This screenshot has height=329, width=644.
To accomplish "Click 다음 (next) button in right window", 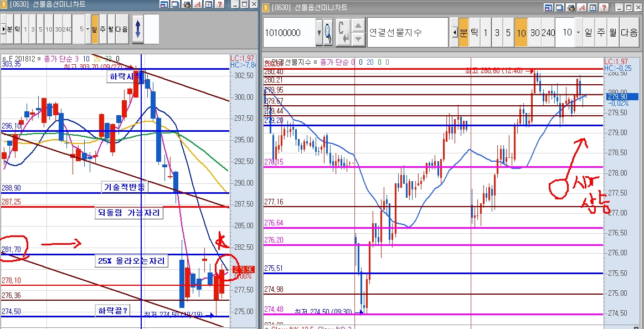I will [629, 33].
